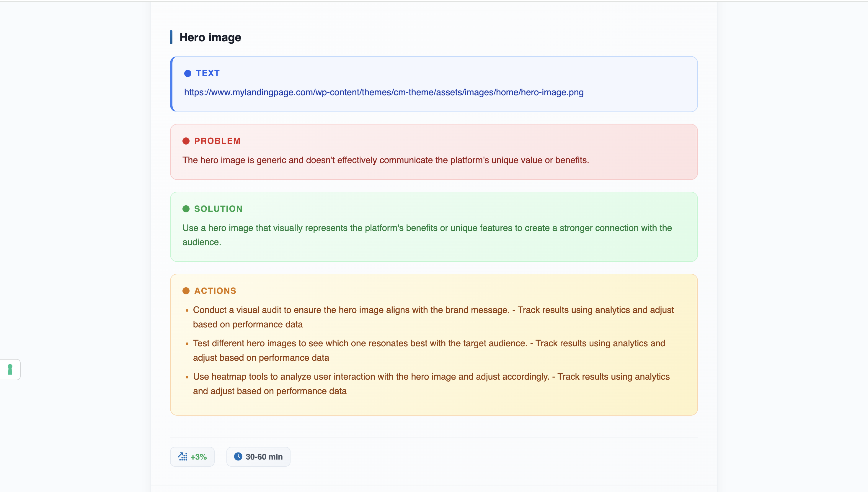The width and height of the screenshot is (868, 492).
Task: Click the green keyhole side tab icon
Action: point(10,369)
